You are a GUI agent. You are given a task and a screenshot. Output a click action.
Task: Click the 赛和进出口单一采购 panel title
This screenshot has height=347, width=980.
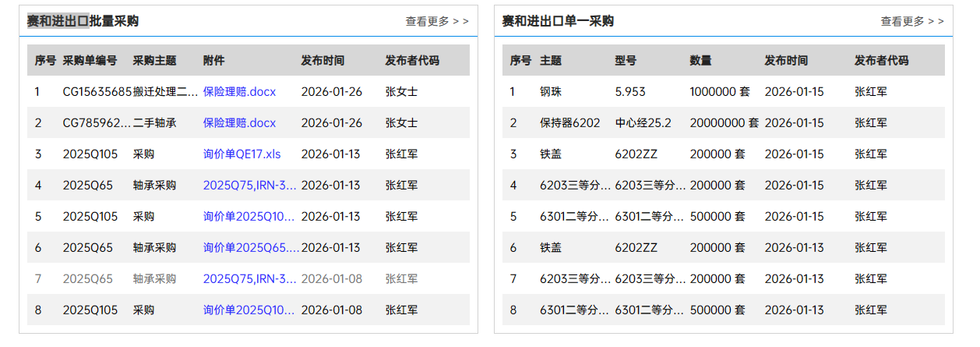pyautogui.click(x=557, y=21)
